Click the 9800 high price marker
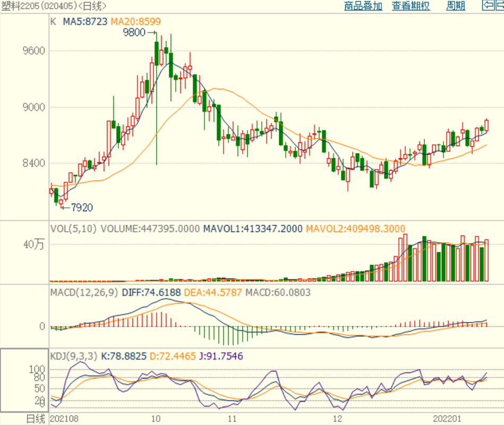The width and height of the screenshot is (504, 426). point(134,33)
